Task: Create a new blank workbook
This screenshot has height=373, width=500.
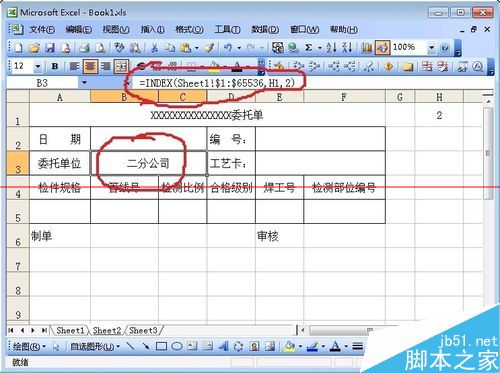Action: [18, 48]
